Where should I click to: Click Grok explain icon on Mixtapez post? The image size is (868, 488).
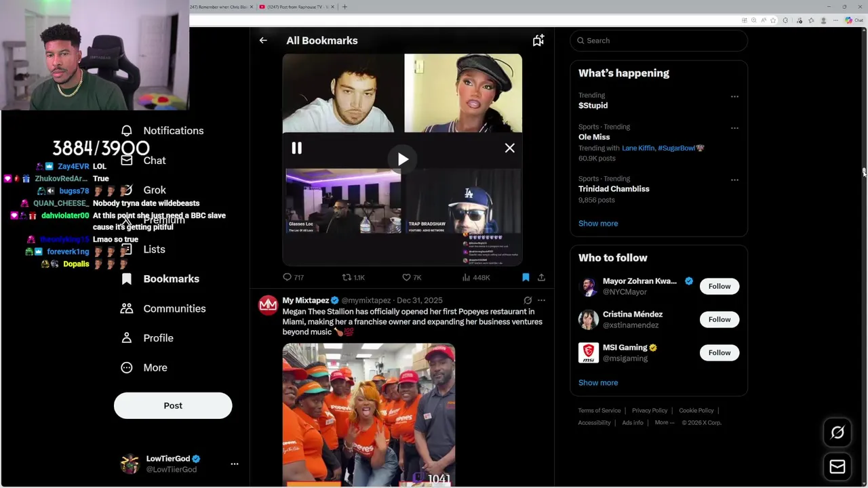pos(528,300)
